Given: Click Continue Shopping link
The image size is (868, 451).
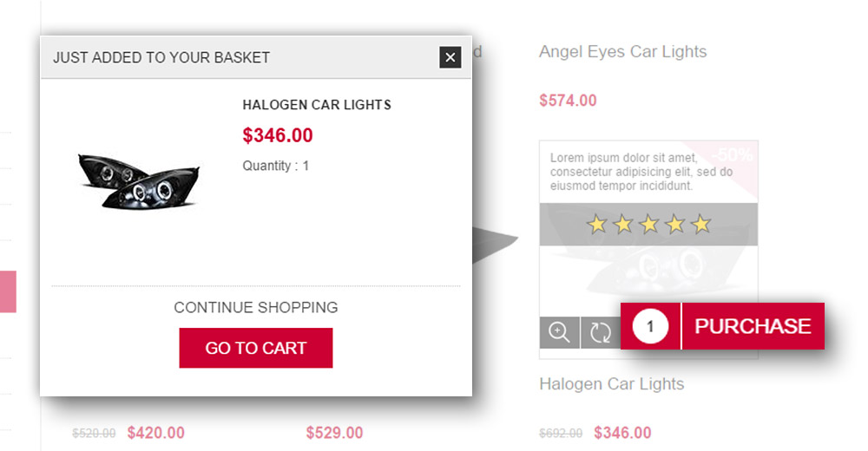Looking at the screenshot, I should tap(255, 307).
